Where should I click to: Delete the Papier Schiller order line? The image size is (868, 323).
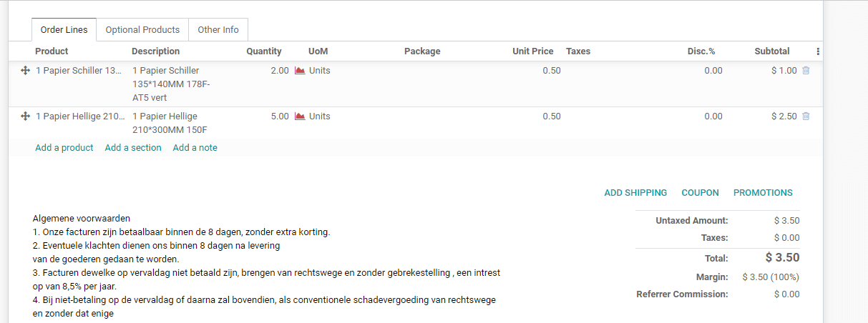[806, 71]
